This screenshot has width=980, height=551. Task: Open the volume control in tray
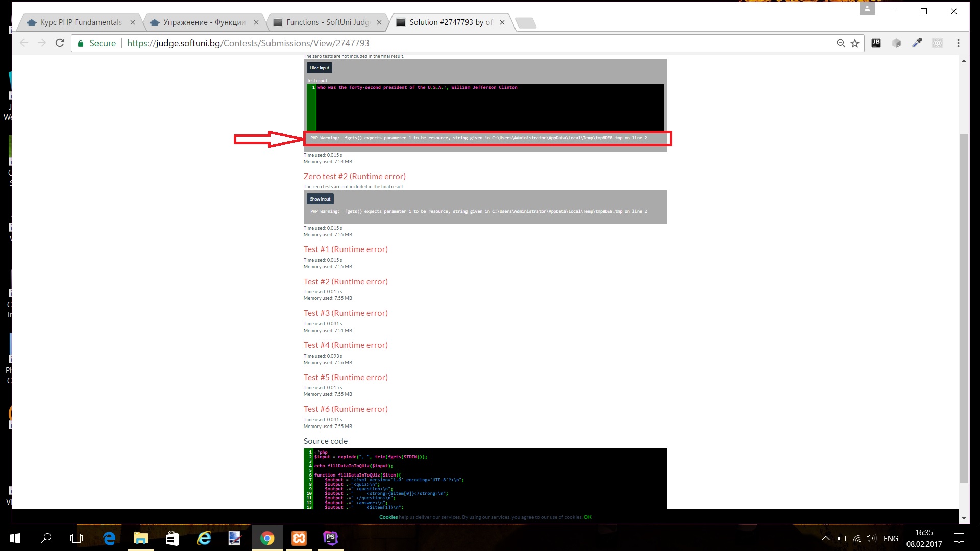872,538
